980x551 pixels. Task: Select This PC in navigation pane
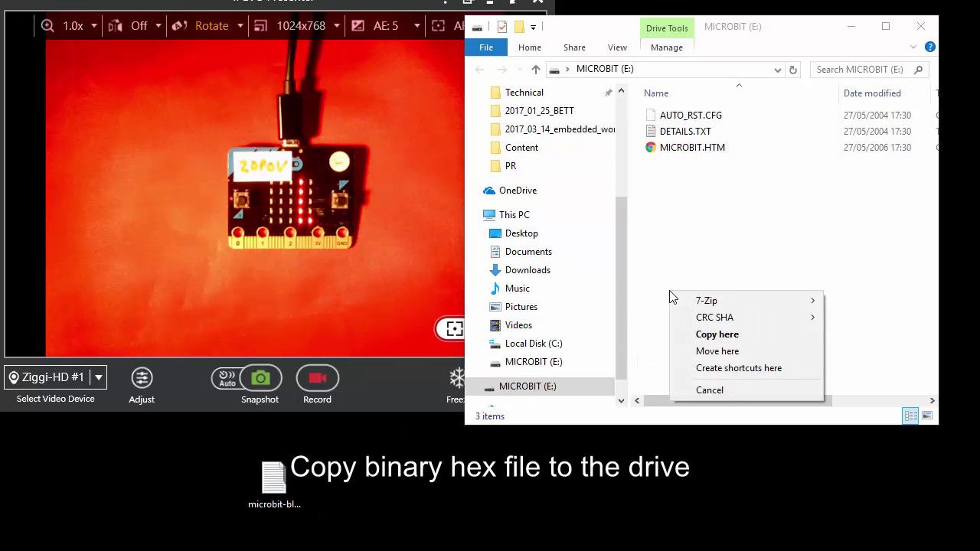point(514,215)
